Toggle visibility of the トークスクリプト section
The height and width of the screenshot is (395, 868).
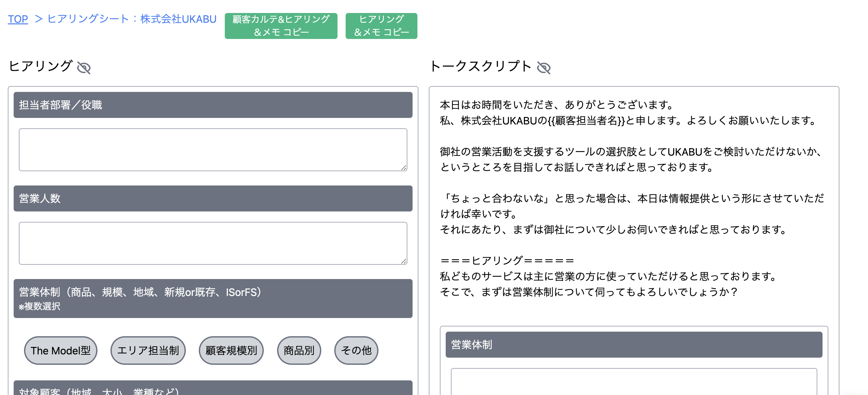pyautogui.click(x=544, y=68)
